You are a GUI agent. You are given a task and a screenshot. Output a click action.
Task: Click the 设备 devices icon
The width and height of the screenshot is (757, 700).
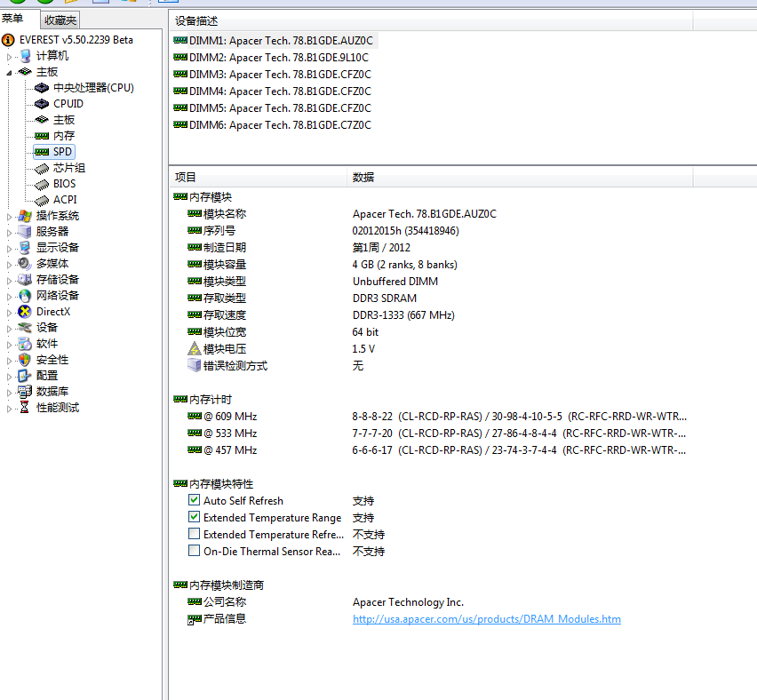25,328
